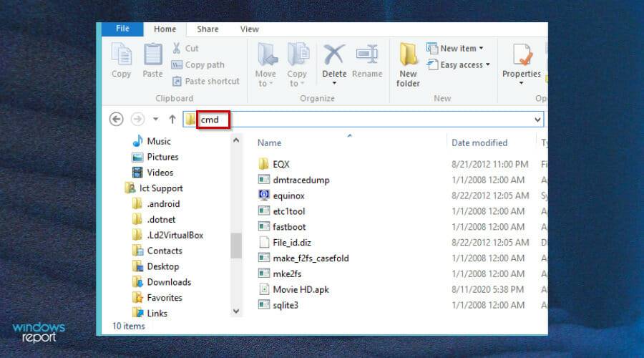Open the .Ld2VirtualBox folder

(168, 235)
